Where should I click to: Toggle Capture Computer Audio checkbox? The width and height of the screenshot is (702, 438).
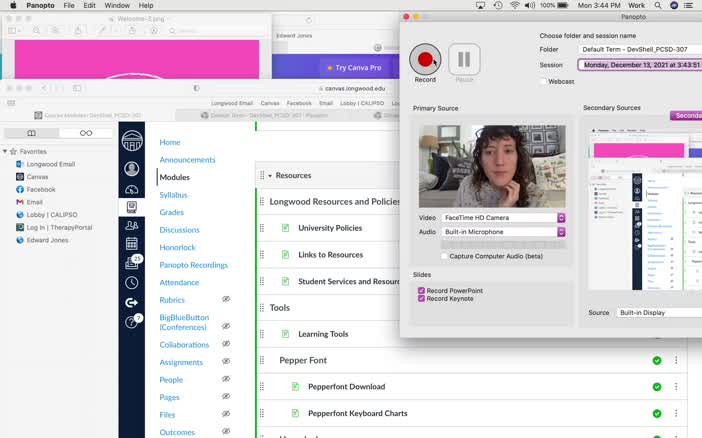click(x=444, y=256)
